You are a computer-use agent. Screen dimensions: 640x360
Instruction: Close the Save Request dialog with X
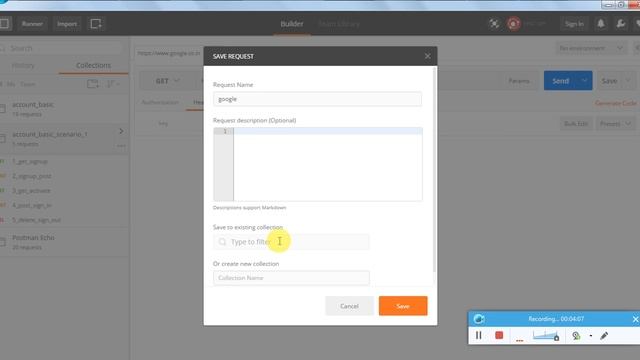coord(427,56)
